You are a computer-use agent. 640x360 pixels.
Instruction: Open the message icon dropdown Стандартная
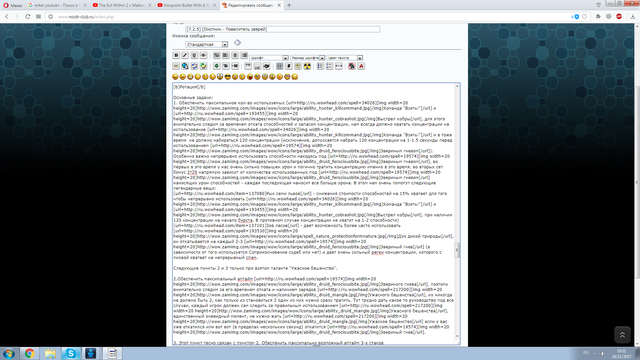[x=207, y=44]
